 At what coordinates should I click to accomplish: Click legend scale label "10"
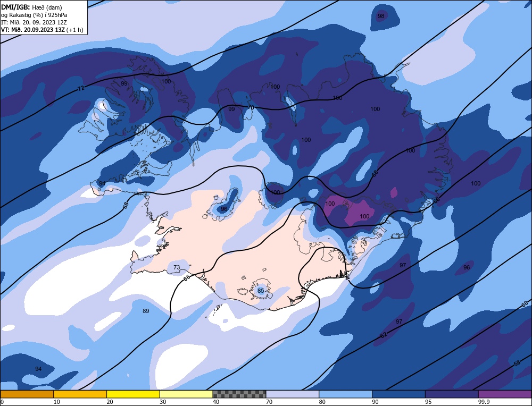56,402
